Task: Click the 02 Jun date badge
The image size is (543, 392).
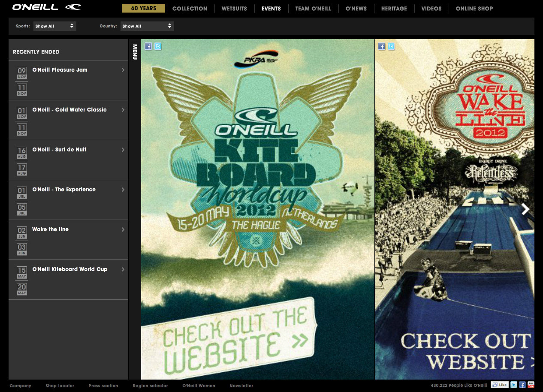Action: [x=22, y=232]
